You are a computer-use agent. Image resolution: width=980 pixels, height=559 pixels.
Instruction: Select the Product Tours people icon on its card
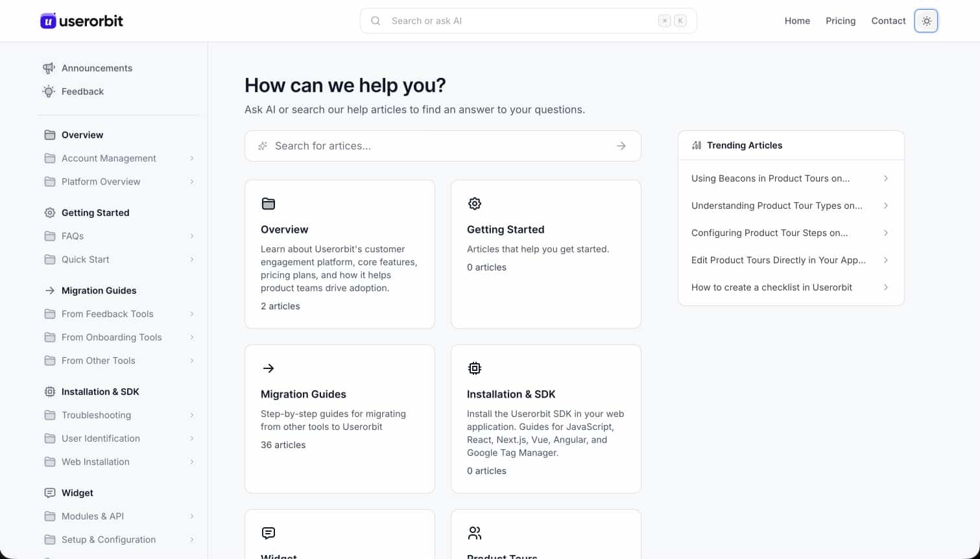pyautogui.click(x=475, y=533)
